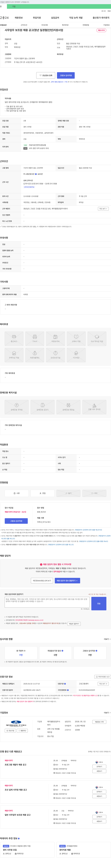Click the 전송 button

click(x=99, y=604)
